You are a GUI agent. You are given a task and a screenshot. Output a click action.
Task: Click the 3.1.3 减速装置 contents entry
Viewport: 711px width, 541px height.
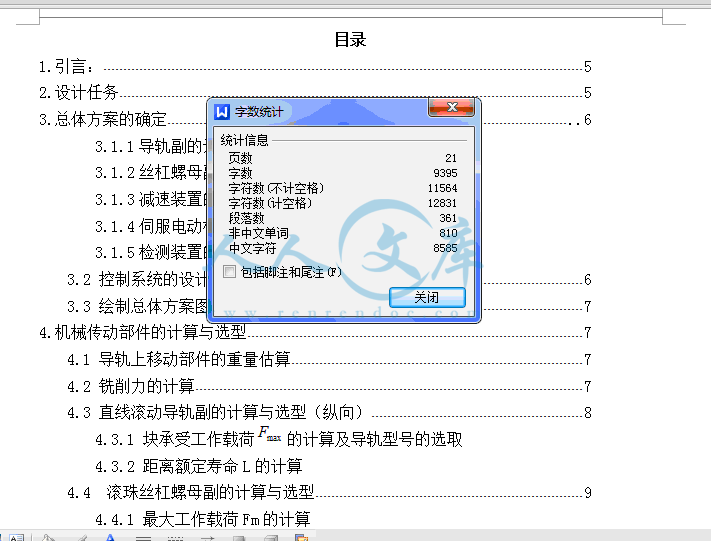[x=151, y=199]
